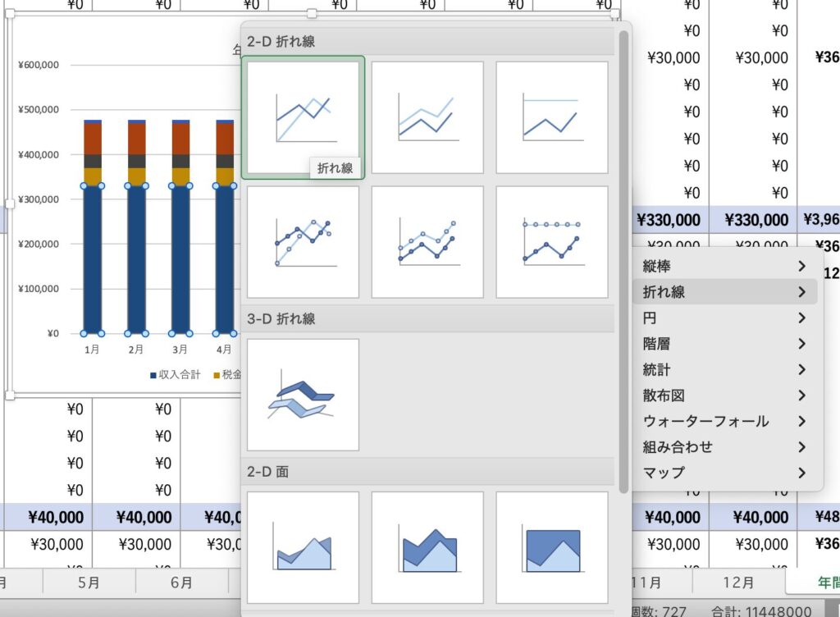Choose the stacked line chart type
Image resolution: width=840 pixels, height=617 pixels.
(427, 117)
